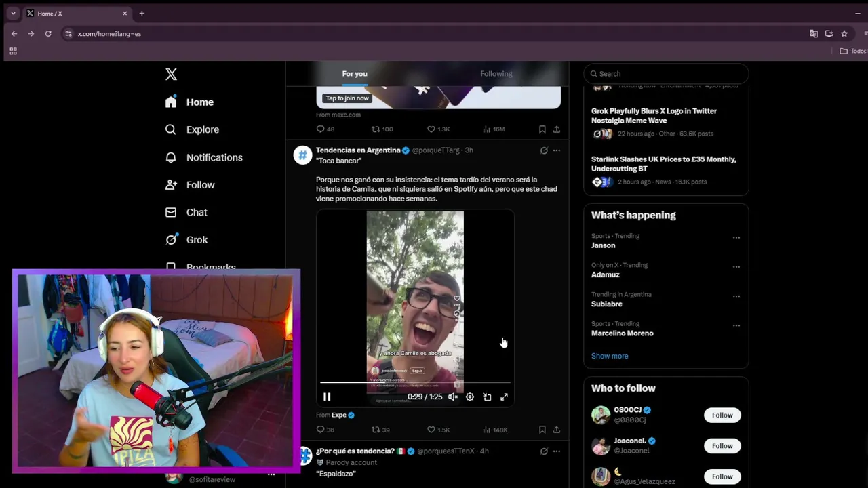Follow the 0800CJ account
The image size is (868, 488).
click(722, 415)
